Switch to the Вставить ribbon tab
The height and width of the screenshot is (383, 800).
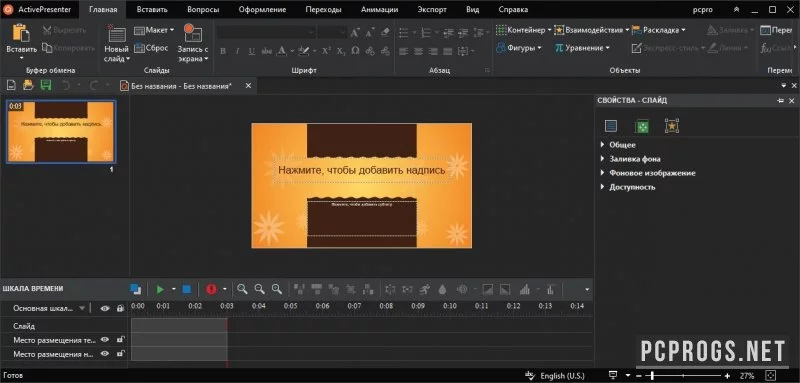152,10
